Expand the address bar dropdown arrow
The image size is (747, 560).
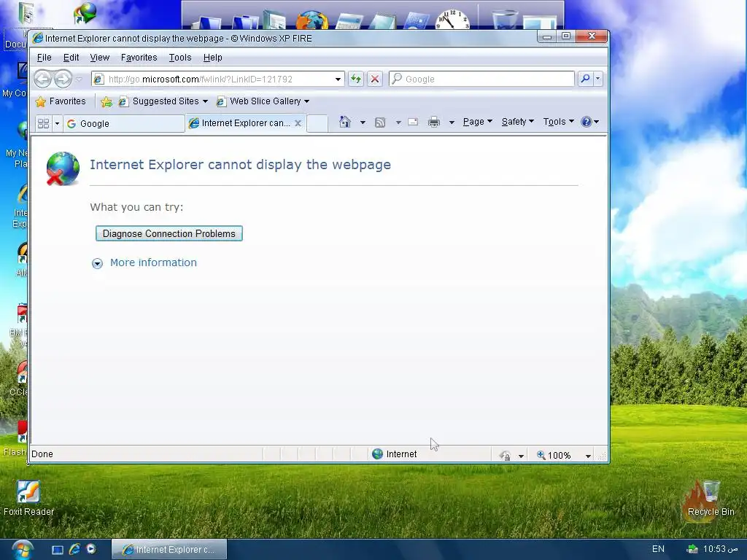point(338,79)
